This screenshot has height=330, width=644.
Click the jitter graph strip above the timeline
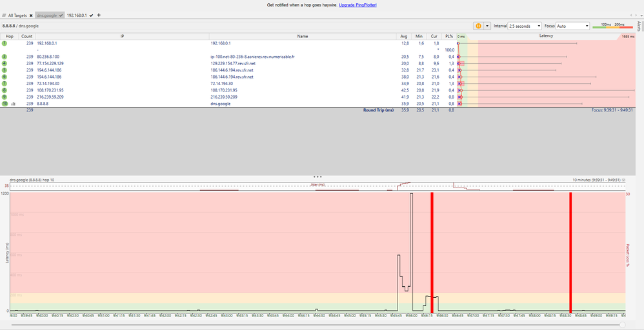pyautogui.click(x=317, y=186)
